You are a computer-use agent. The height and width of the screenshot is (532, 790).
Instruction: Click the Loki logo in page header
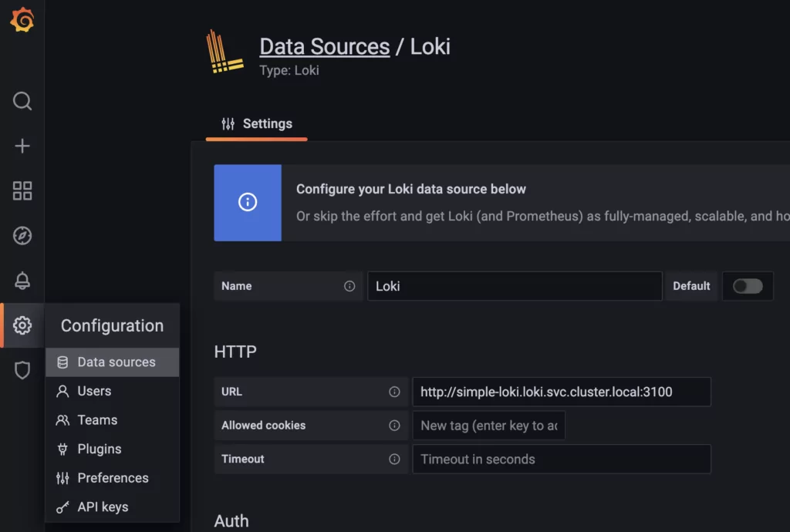click(225, 52)
